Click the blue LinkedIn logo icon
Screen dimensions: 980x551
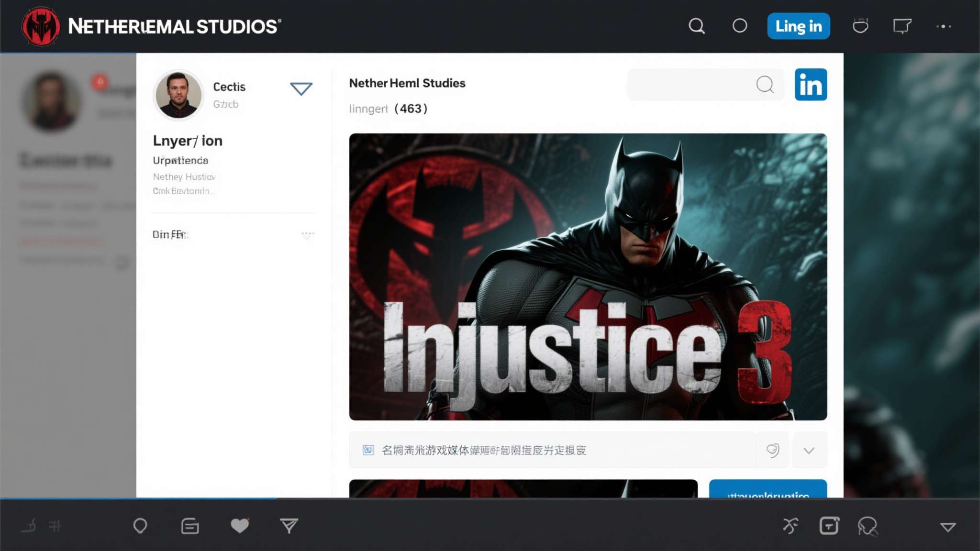(x=811, y=85)
